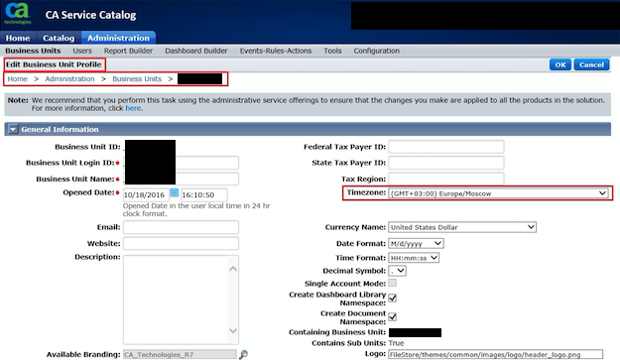The image size is (620, 364).
Task: Click the Description scroll up arrow
Action: 233,269
